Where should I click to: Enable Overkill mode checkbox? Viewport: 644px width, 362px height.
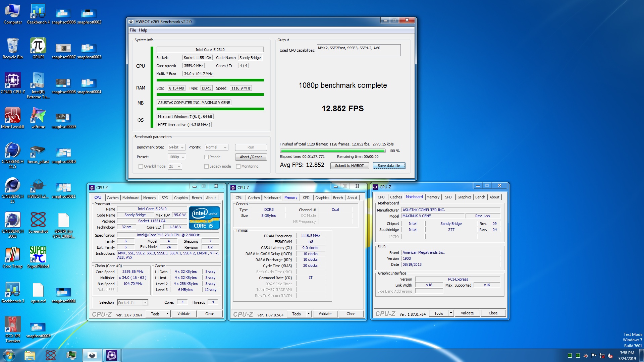[141, 166]
